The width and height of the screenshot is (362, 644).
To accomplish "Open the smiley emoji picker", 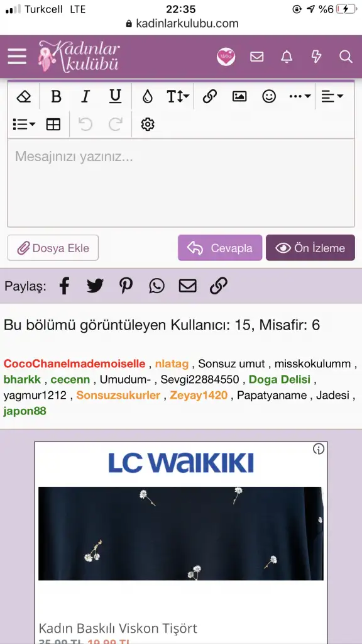I will (x=269, y=96).
